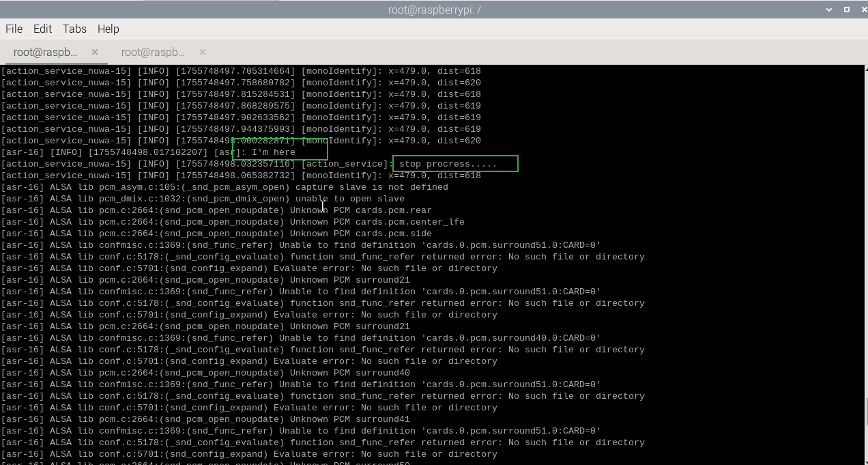The height and width of the screenshot is (465, 868).
Task: Click the log line with timestamp 1755748497.902633562
Action: click(241, 117)
